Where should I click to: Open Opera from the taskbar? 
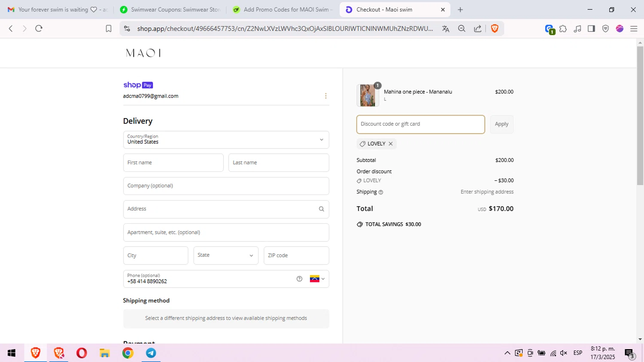pyautogui.click(x=82, y=353)
